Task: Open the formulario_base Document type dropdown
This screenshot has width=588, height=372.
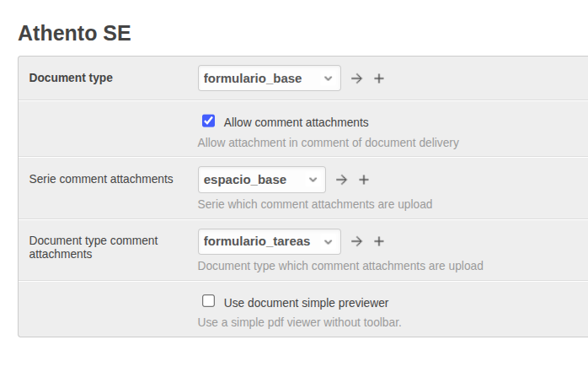Action: click(270, 78)
